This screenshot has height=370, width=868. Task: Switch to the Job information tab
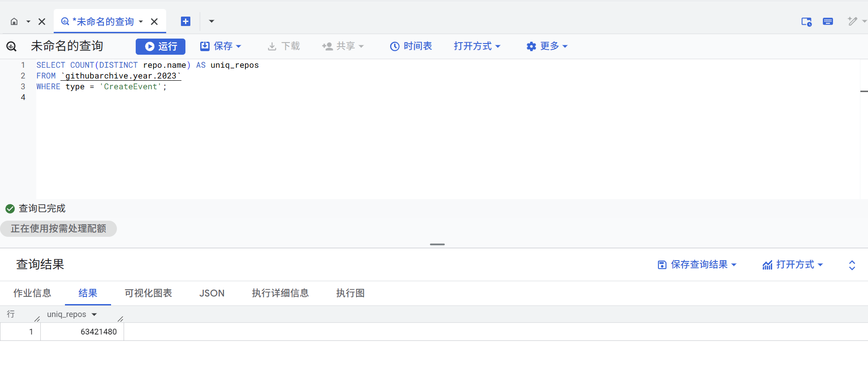tap(32, 293)
